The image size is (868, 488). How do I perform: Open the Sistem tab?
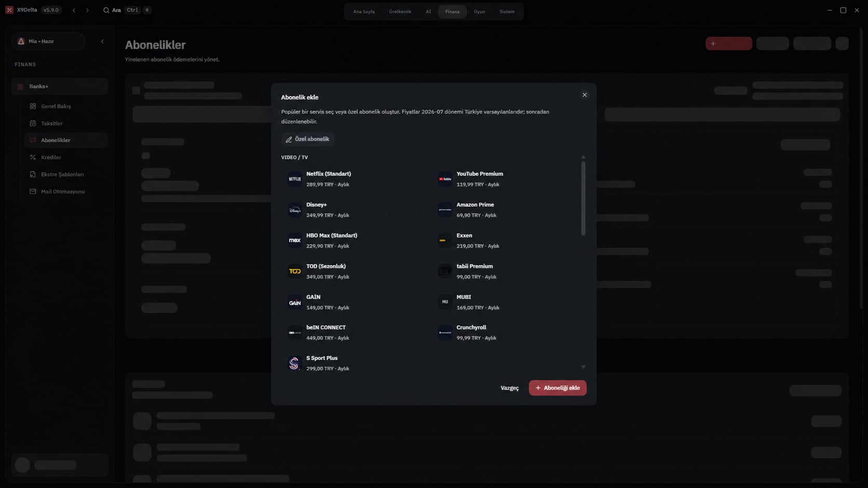pyautogui.click(x=507, y=11)
